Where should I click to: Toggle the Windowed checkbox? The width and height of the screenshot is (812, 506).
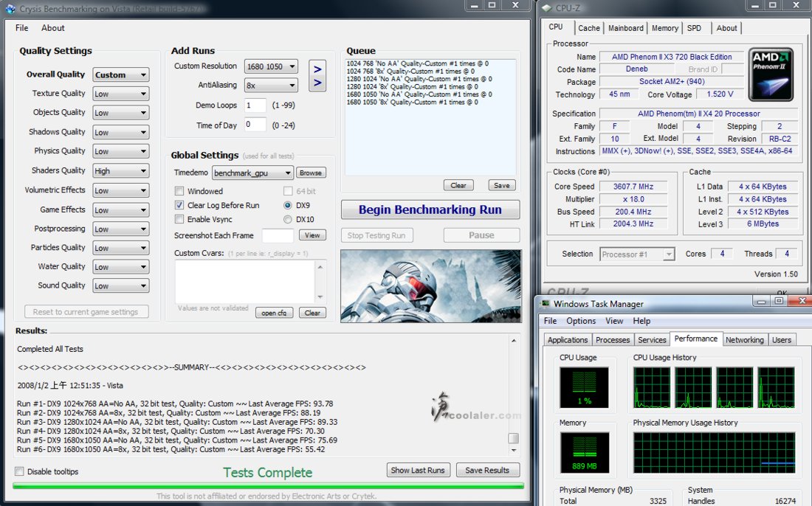pos(179,191)
